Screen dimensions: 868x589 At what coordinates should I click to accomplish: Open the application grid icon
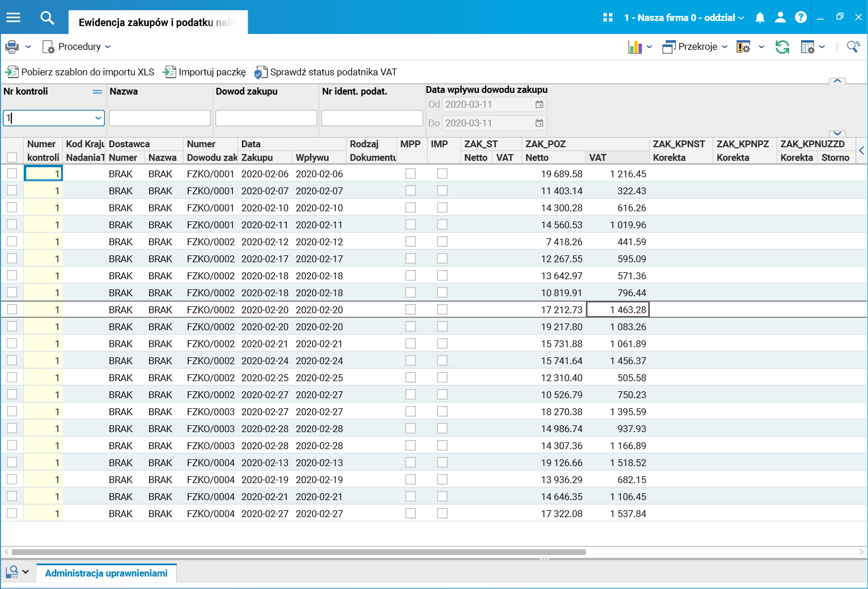pos(608,18)
